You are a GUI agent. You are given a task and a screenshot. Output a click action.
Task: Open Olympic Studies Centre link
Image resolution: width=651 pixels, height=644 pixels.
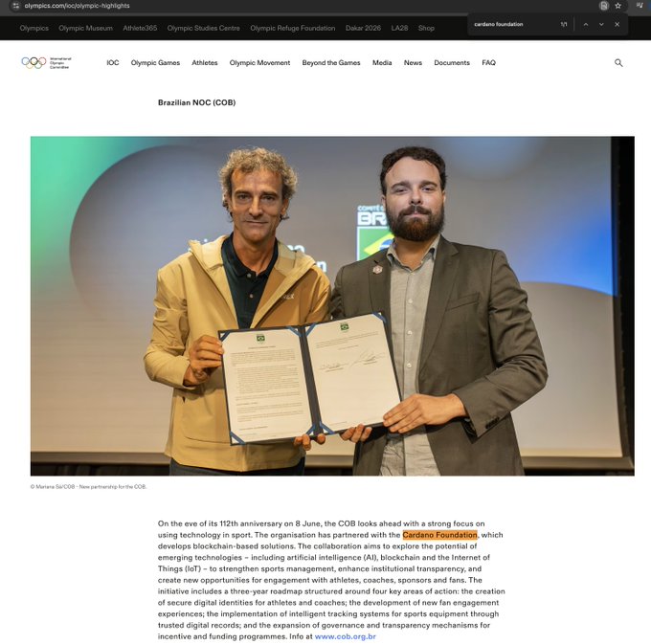tap(203, 28)
